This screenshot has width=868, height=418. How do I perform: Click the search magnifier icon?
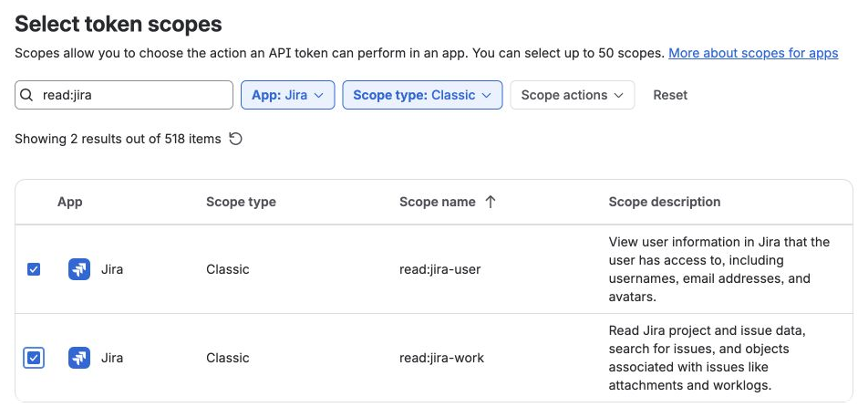tap(26, 95)
